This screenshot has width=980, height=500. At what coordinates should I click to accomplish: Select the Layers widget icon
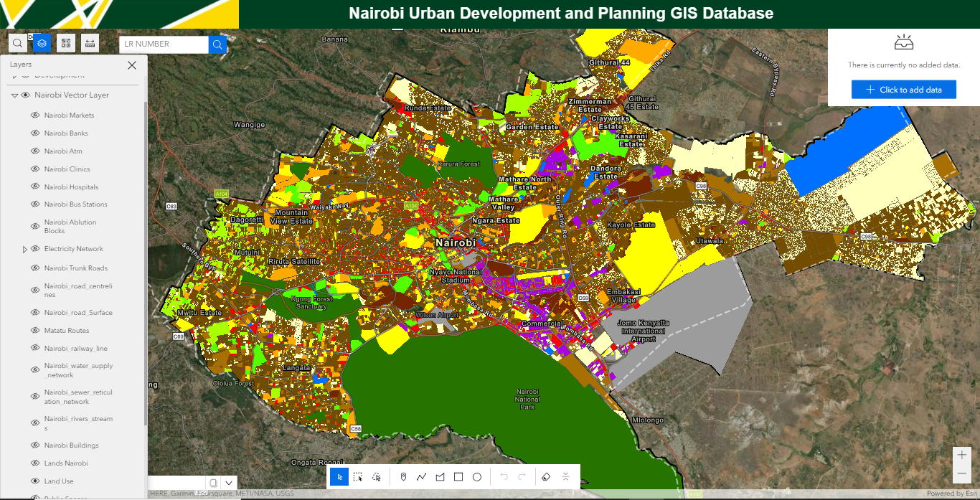click(42, 43)
